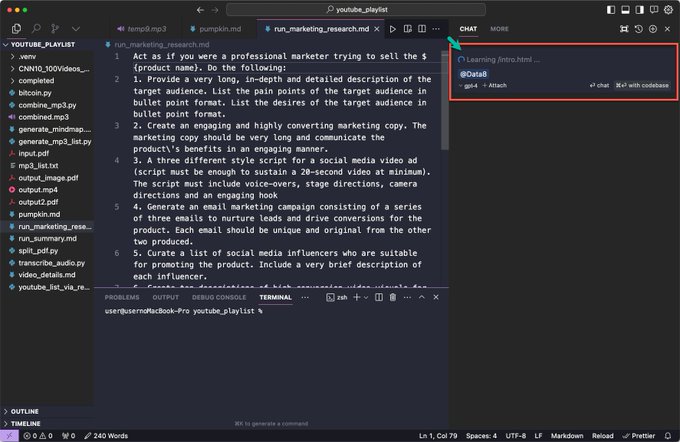The height and width of the screenshot is (442, 680).
Task: Select Markdown language mode in status bar
Action: (x=566, y=436)
